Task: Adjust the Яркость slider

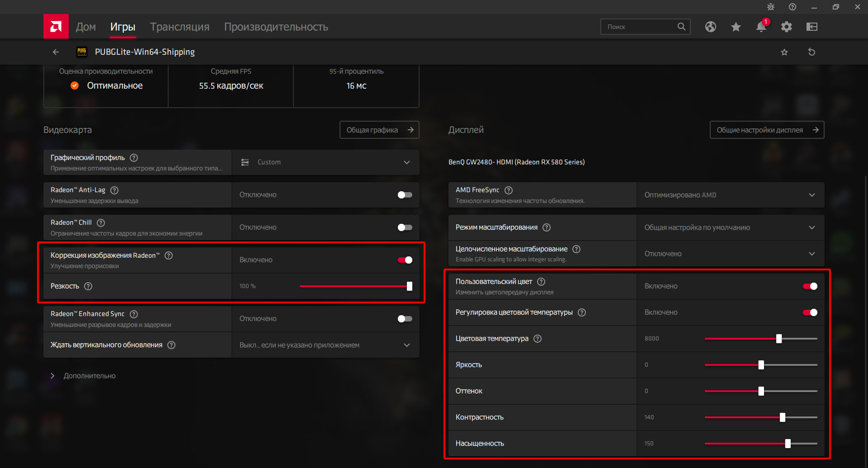Action: [x=761, y=365]
